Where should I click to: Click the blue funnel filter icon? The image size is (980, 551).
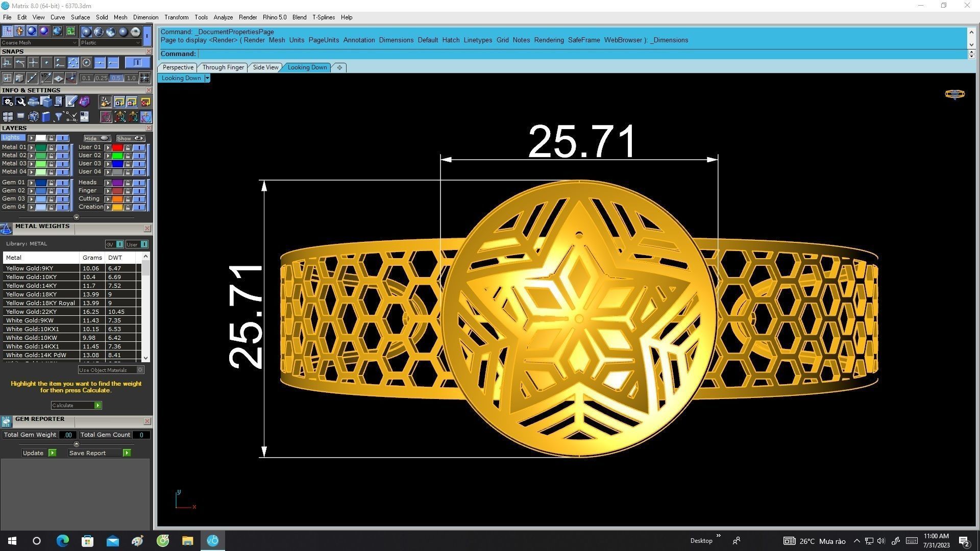tap(58, 117)
